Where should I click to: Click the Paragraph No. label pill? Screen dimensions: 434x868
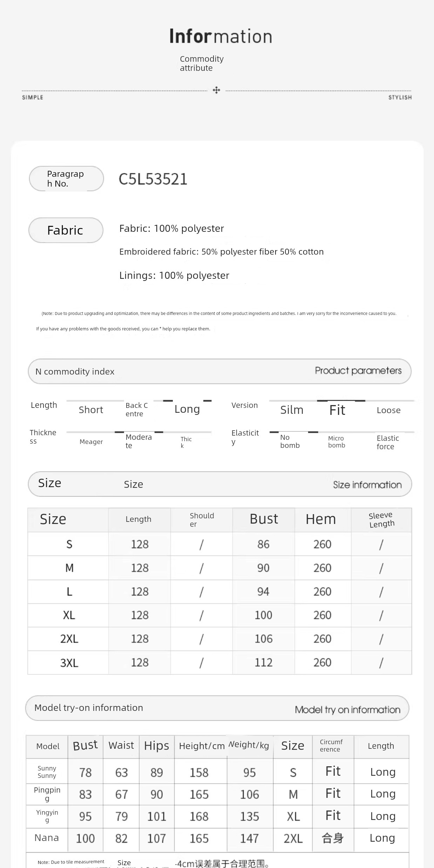(x=66, y=179)
